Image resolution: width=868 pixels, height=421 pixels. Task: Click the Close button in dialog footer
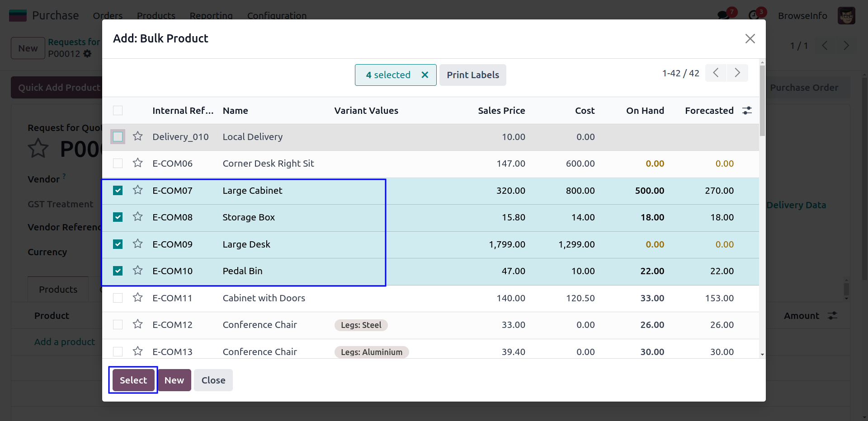tap(213, 380)
